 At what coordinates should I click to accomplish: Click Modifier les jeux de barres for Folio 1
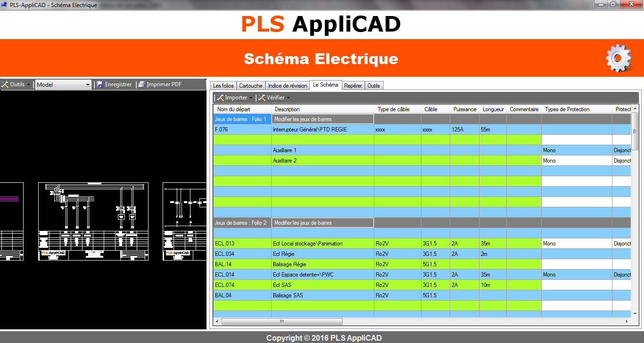tap(322, 119)
